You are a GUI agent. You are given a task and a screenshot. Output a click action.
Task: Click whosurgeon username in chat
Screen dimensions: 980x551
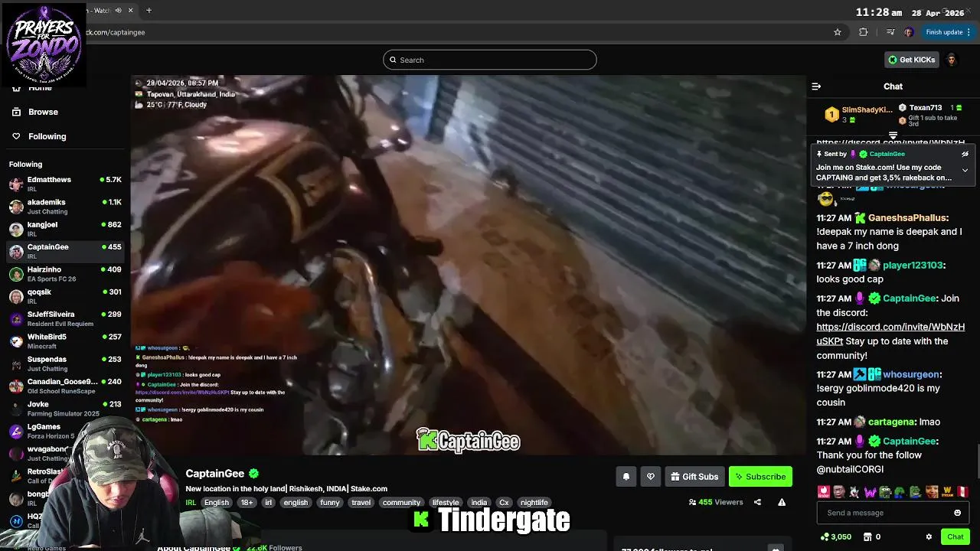coord(911,375)
